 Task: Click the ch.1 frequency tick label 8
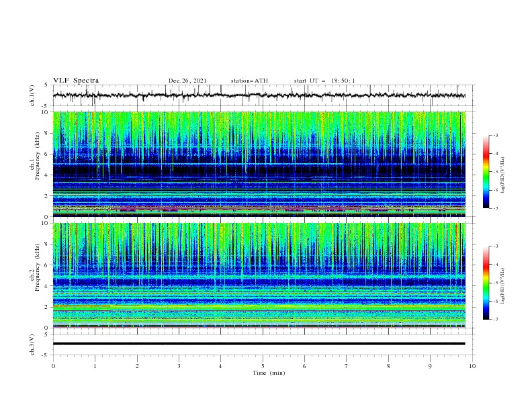point(48,133)
